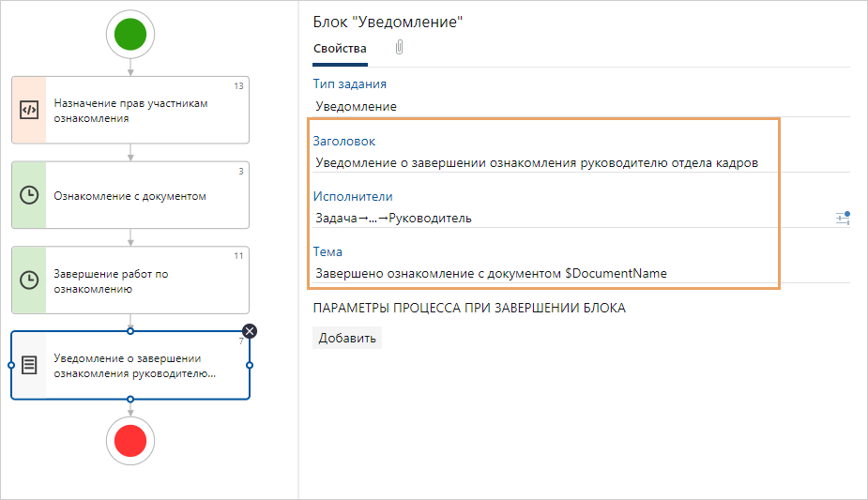
Task: Click the green start event circle
Action: (129, 35)
